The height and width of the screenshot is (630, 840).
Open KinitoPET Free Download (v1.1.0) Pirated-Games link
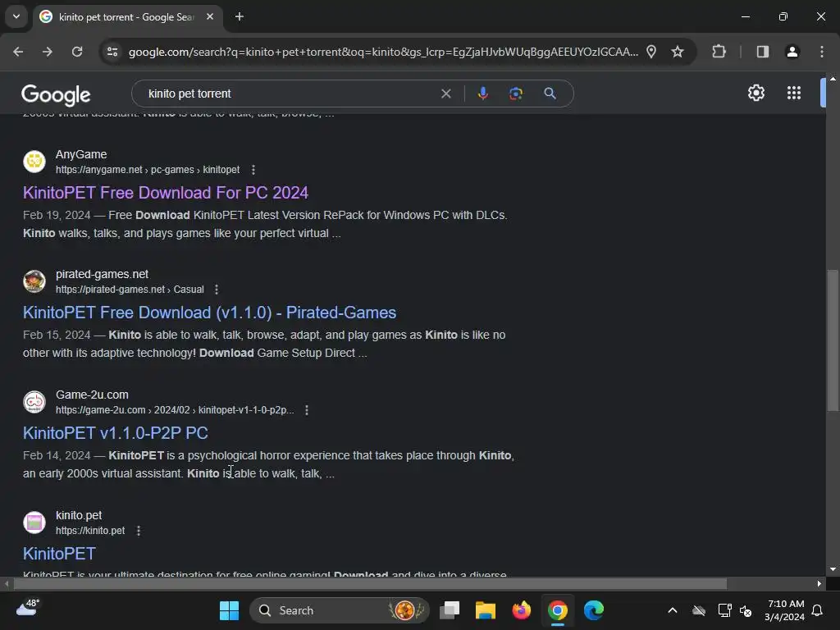click(209, 313)
